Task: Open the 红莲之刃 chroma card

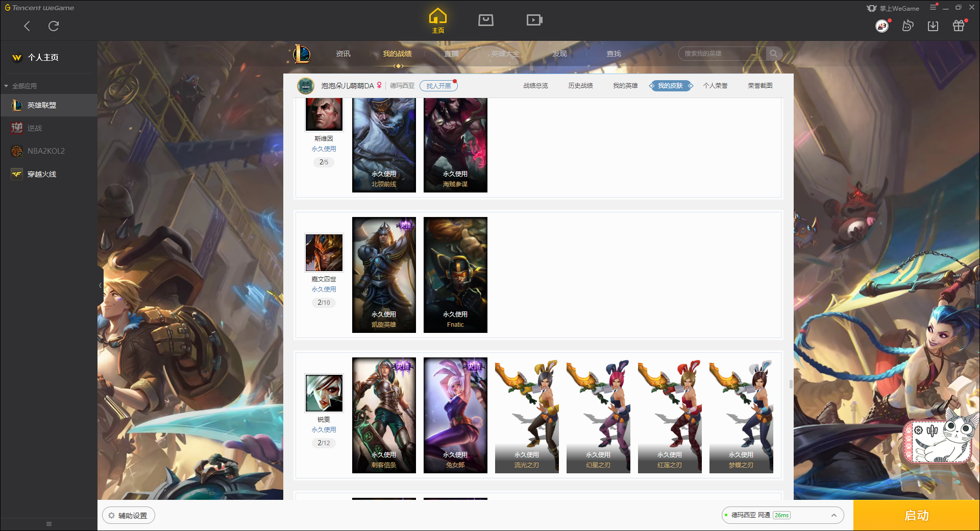Action: click(670, 415)
